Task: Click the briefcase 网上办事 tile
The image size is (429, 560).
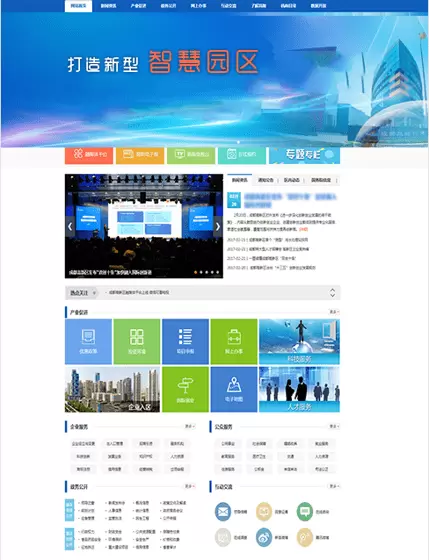Action: coord(234,341)
